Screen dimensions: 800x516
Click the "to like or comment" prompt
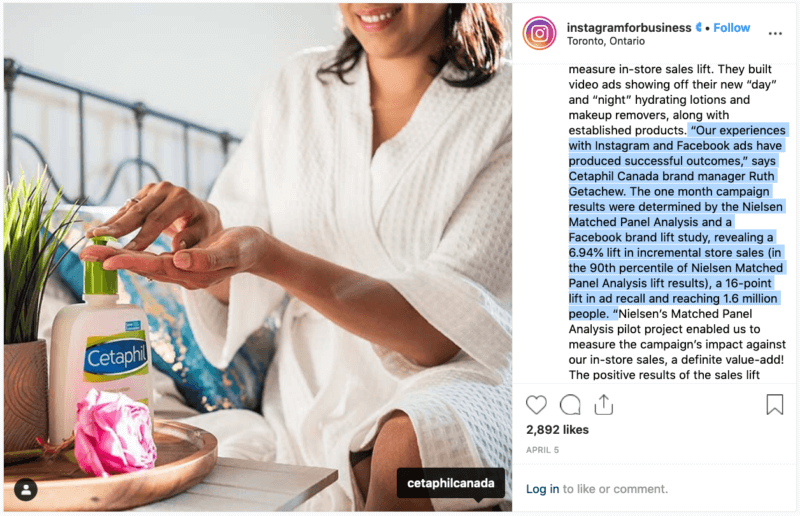pos(615,489)
